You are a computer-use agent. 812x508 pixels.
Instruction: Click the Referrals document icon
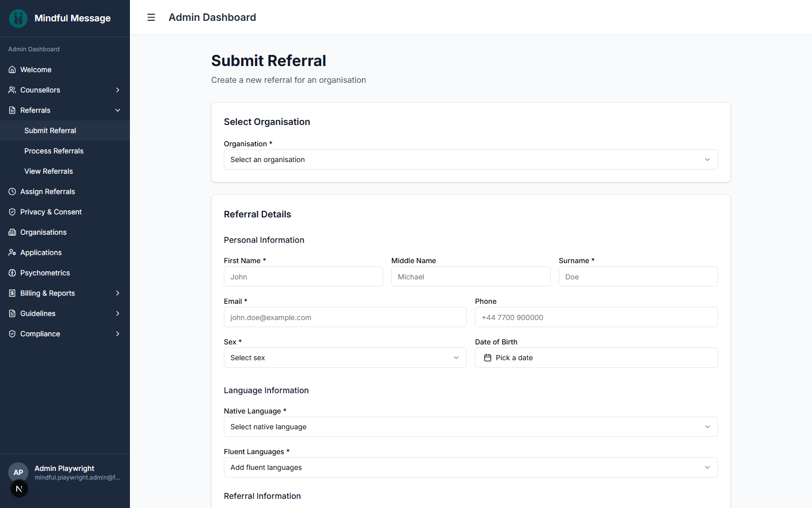pos(12,110)
